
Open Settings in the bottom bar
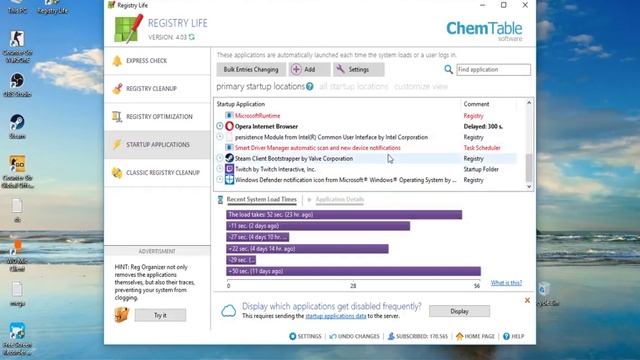coord(305,336)
